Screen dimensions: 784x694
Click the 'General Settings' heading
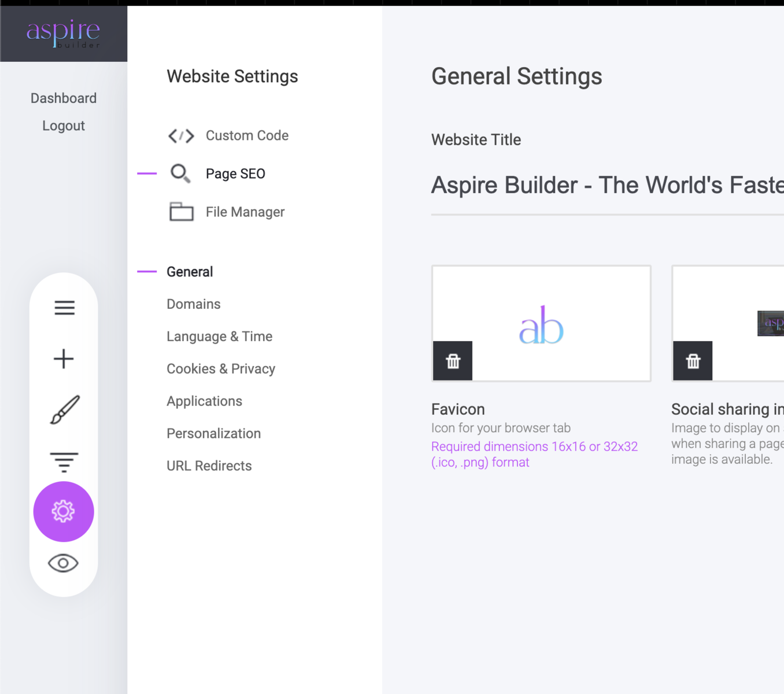point(517,76)
